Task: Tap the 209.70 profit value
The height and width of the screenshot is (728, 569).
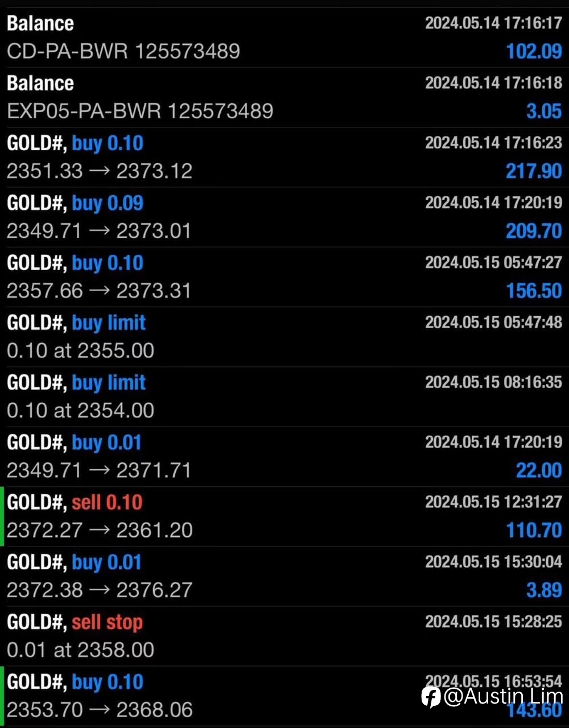Action: tap(534, 231)
